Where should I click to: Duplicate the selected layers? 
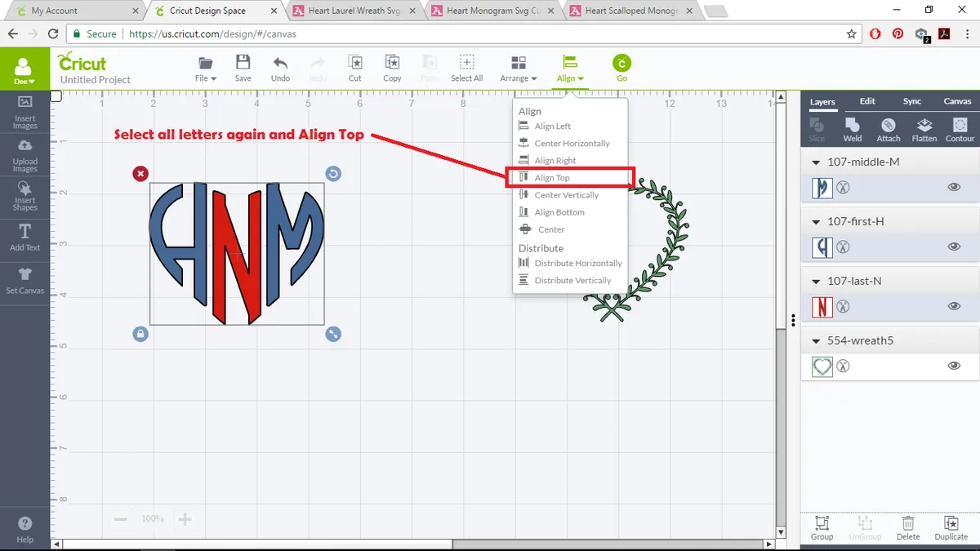[951, 527]
